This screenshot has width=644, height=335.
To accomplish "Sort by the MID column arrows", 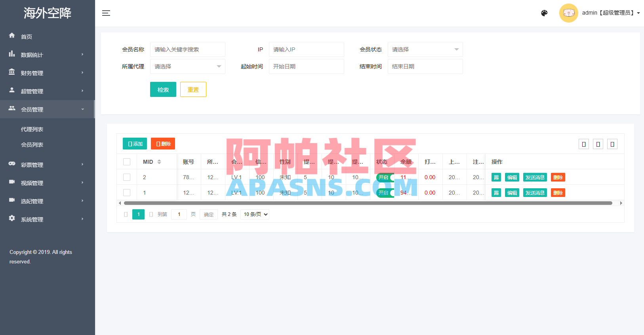I will 159,162.
